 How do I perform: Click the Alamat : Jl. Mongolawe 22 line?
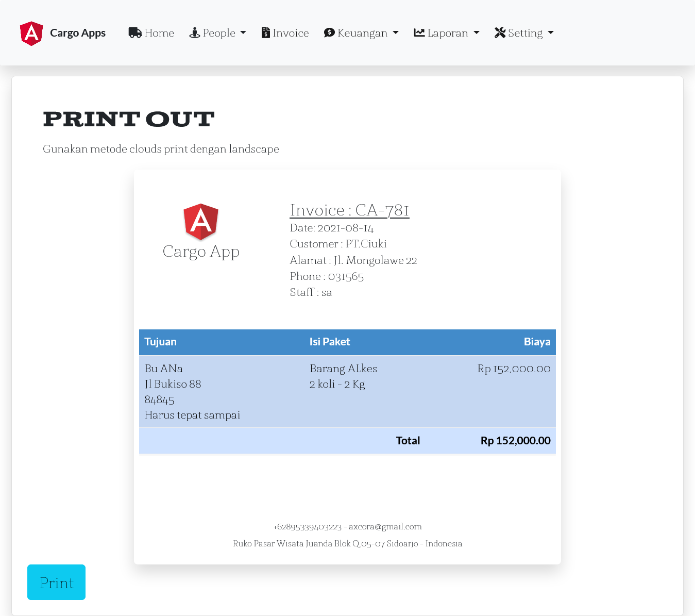(x=353, y=260)
